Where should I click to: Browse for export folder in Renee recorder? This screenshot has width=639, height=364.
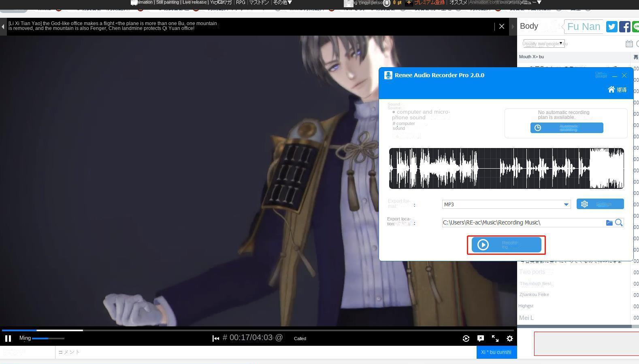(609, 222)
